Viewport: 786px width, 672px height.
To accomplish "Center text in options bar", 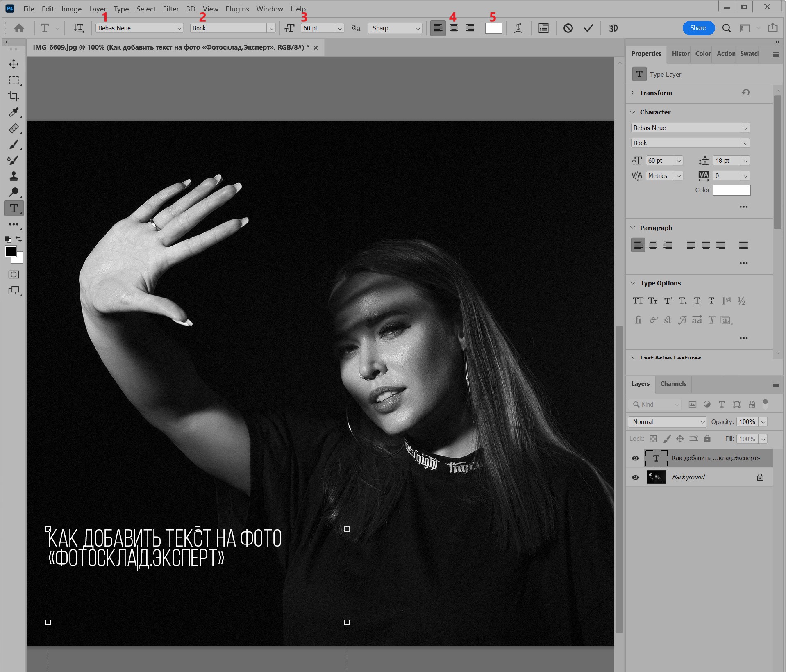I will tap(454, 28).
